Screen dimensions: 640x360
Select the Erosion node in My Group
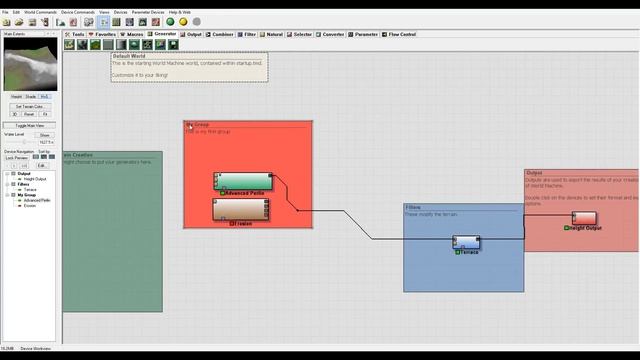[x=241, y=210]
